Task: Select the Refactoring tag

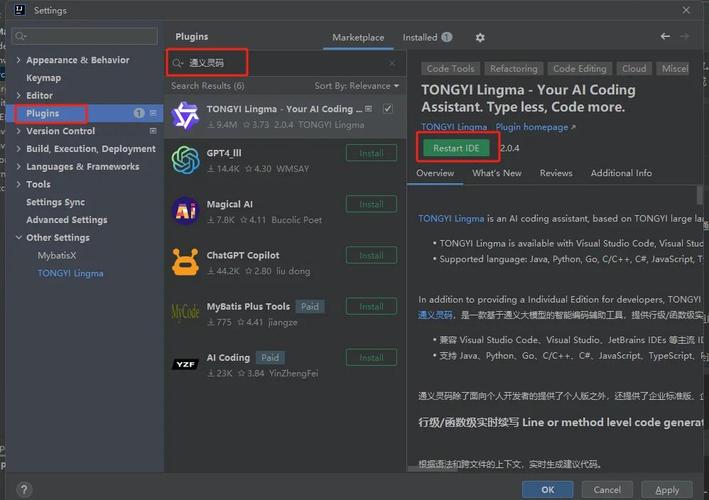Action: pos(514,69)
